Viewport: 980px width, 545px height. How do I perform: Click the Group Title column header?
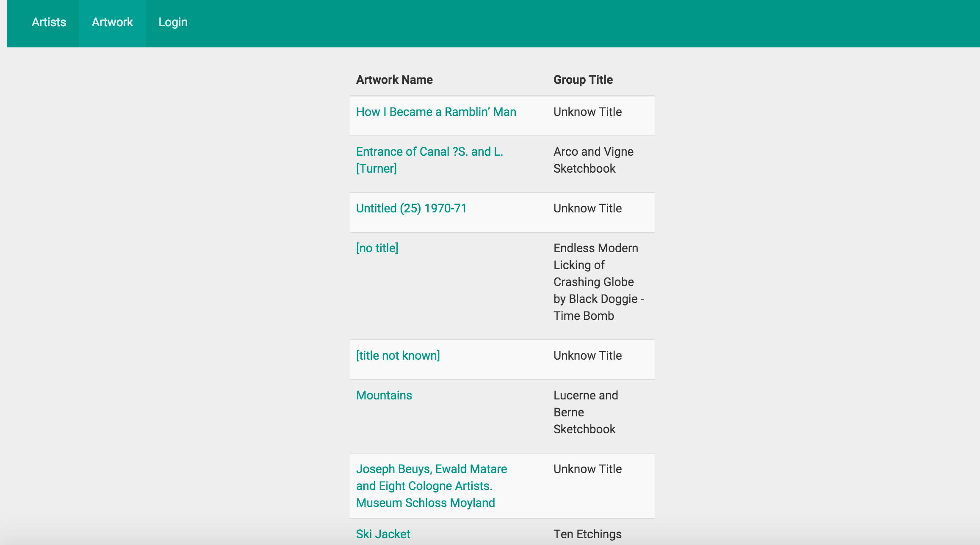(583, 80)
